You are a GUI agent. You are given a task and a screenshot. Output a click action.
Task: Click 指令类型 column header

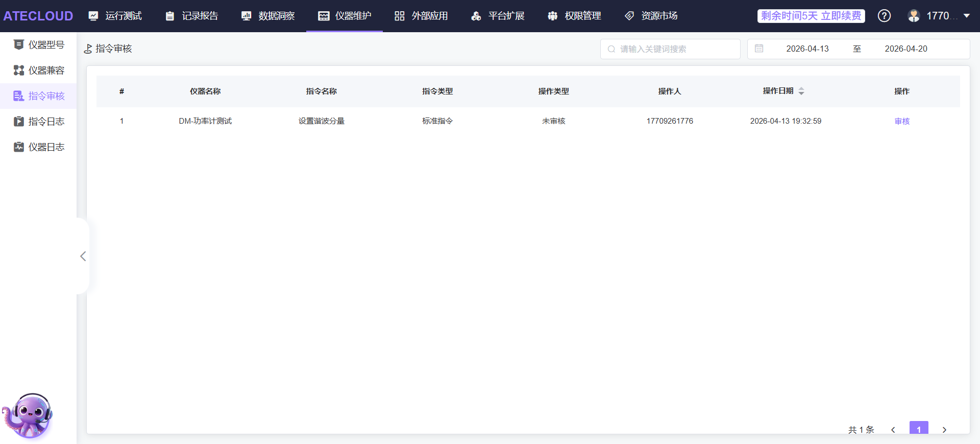pyautogui.click(x=437, y=91)
